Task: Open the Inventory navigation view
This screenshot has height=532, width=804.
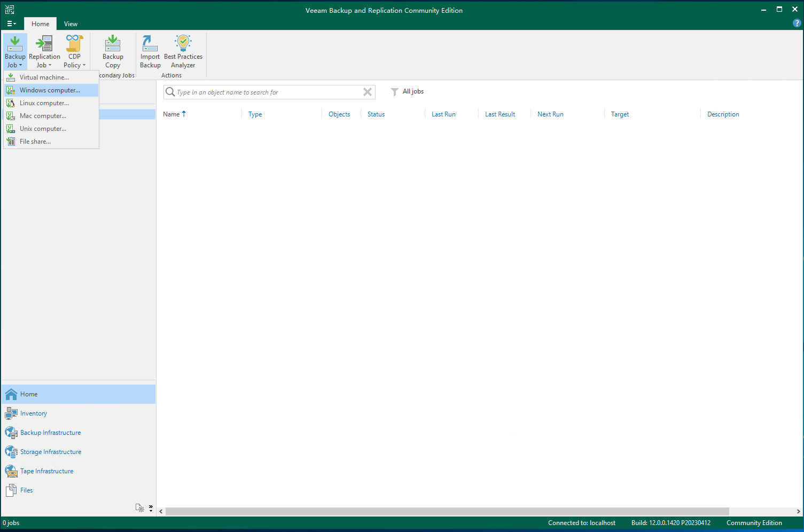Action: (x=79, y=413)
